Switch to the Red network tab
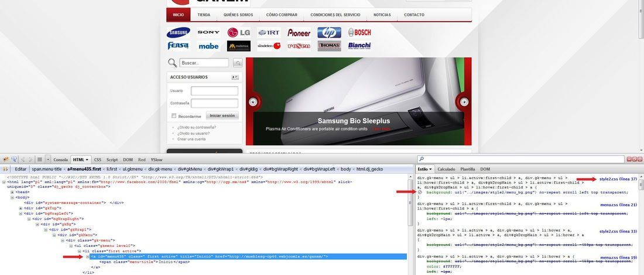Image resolution: width=644 pixels, height=275 pixels. [x=142, y=159]
